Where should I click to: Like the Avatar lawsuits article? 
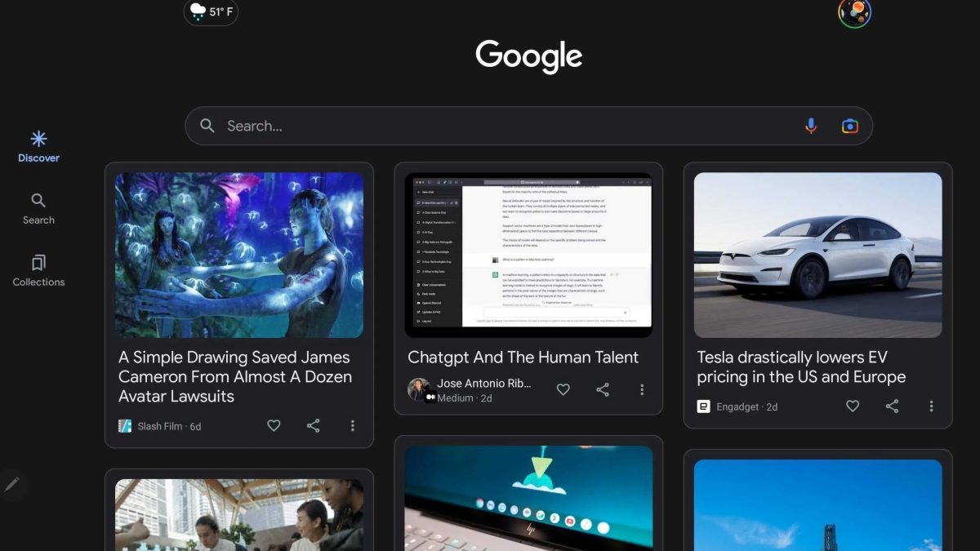pos(274,425)
